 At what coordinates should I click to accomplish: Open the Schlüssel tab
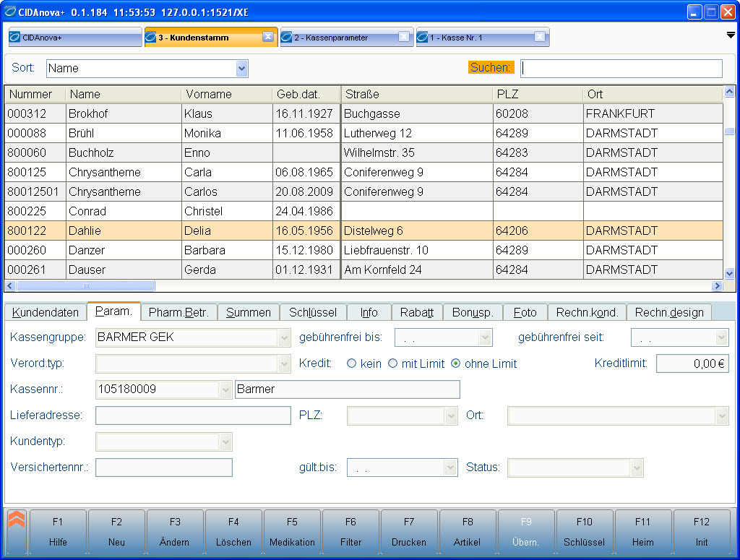(313, 312)
